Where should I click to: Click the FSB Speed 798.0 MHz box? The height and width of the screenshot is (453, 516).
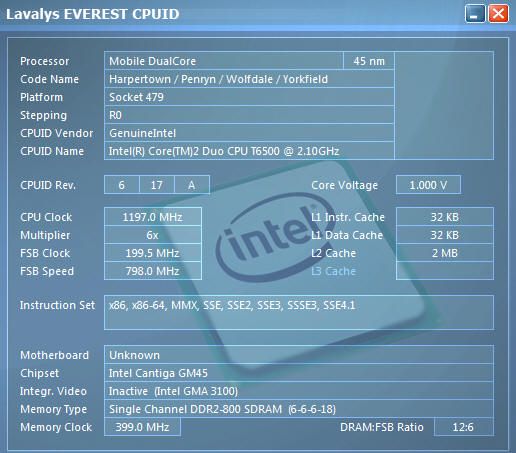[153, 271]
